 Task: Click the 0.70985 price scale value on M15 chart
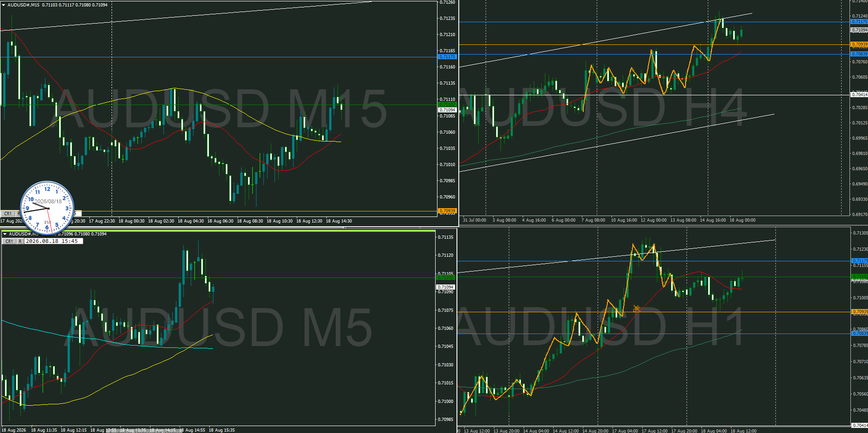click(x=447, y=181)
